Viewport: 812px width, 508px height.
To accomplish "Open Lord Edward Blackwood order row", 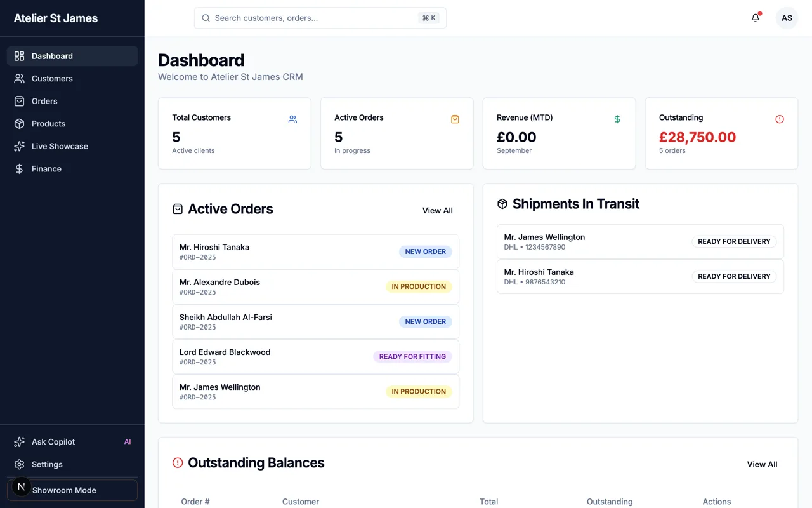I will pyautogui.click(x=315, y=357).
